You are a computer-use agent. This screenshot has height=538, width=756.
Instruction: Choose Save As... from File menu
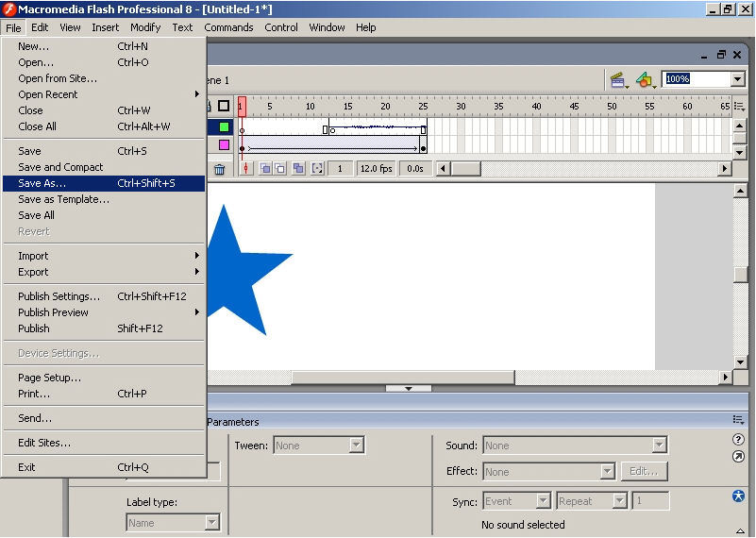coord(104,183)
